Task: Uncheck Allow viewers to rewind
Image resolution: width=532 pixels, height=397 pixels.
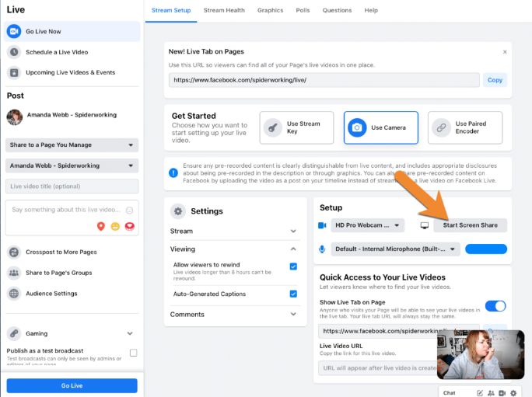Action: pyautogui.click(x=293, y=266)
